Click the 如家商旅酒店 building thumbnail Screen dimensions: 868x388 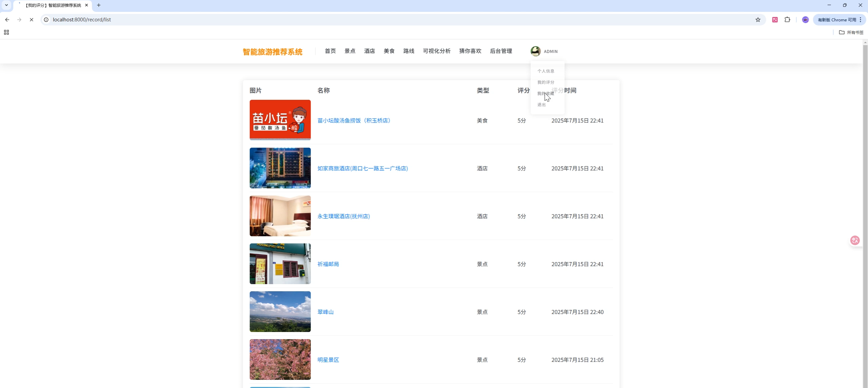pos(280,168)
